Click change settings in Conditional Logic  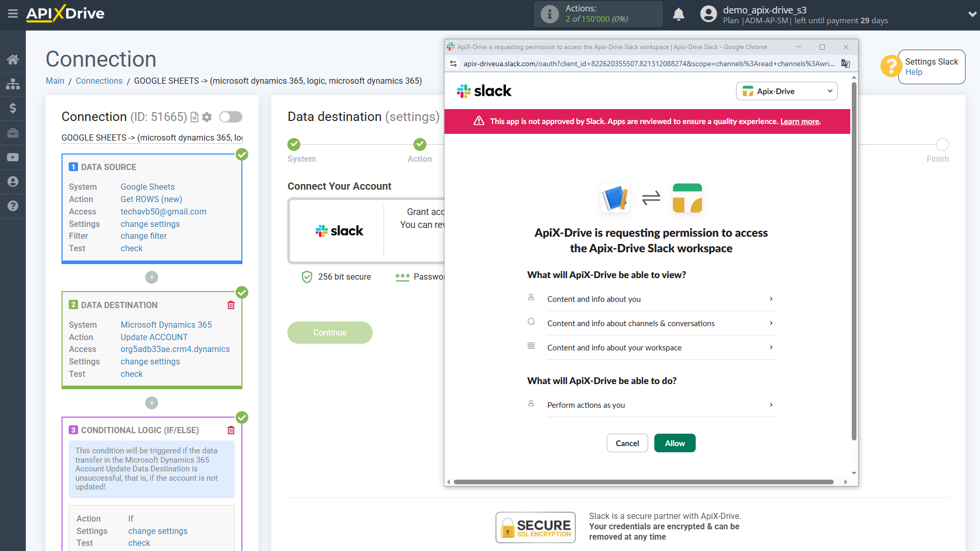tap(158, 531)
